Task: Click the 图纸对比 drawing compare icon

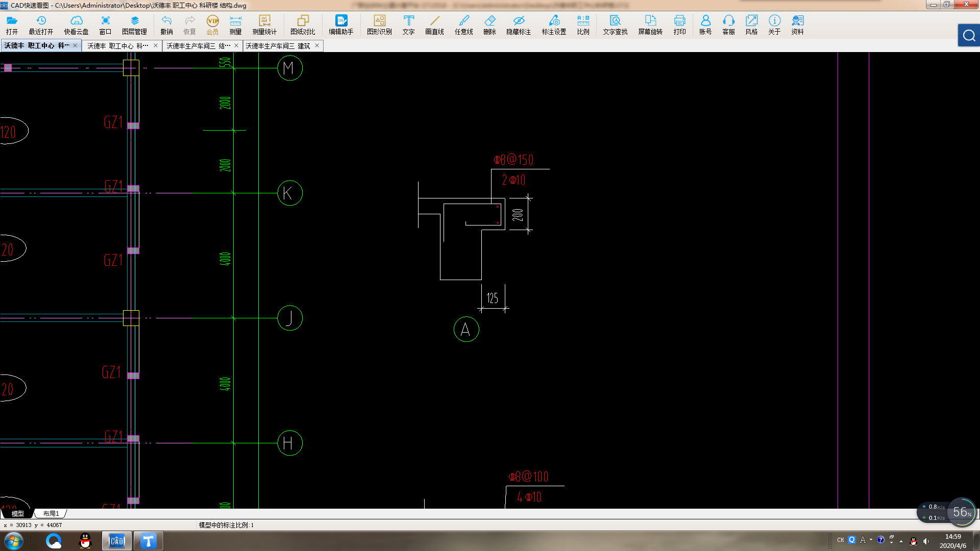Action: (303, 24)
